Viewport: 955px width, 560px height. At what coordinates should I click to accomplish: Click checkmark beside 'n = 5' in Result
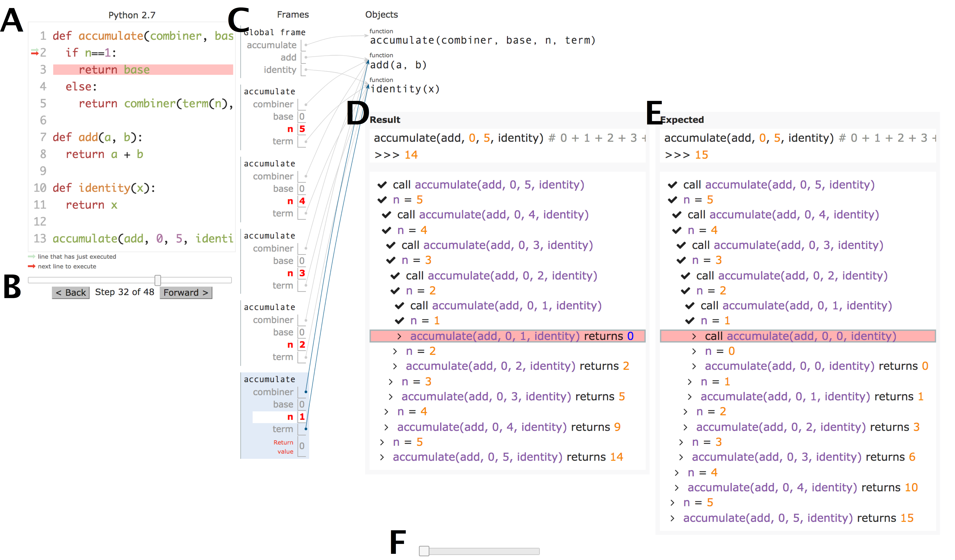tap(382, 200)
